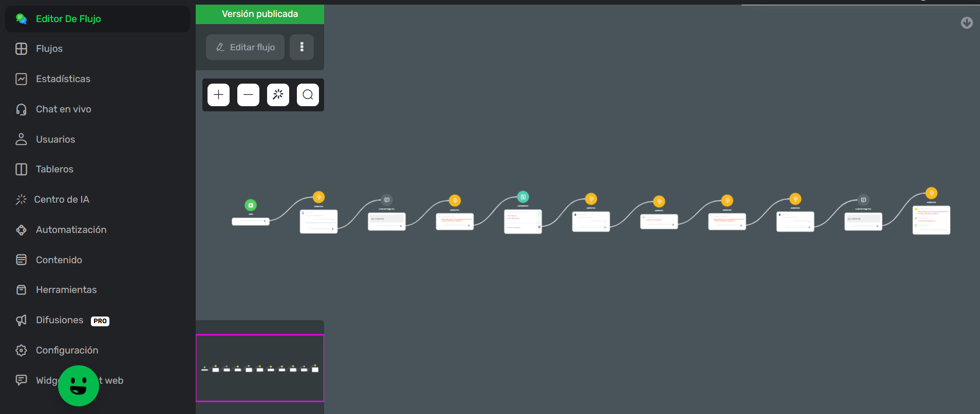
Task: Click the Versión publicada banner
Action: 260,14
